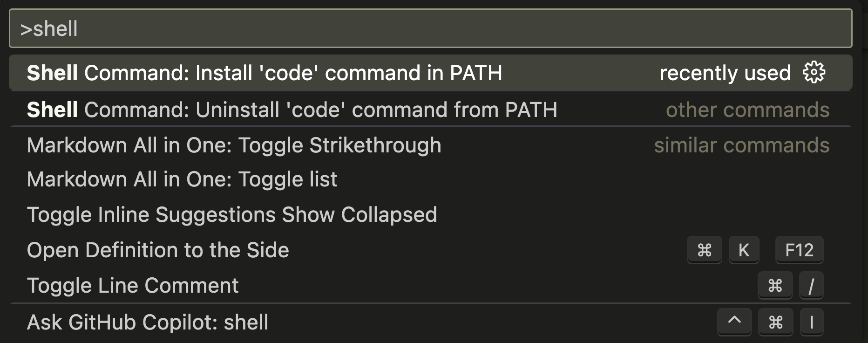Viewport: 868px width, 343px height.
Task: Select Shell Command: Uninstall 'code' command from PATH
Action: point(431,110)
